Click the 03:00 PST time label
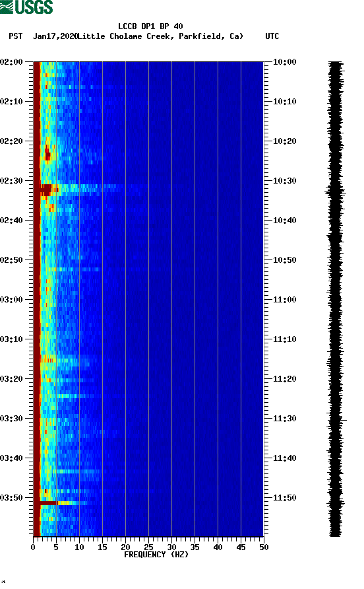The height and width of the screenshot is (589, 364). (11, 299)
